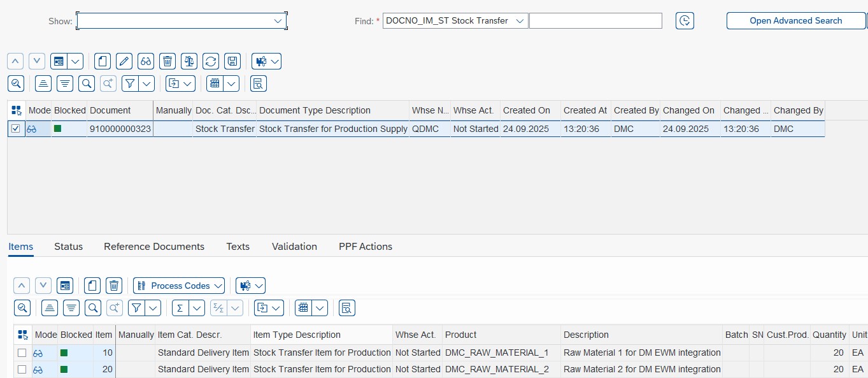Click the find magnifier in Items toolbar
Viewport: 868px width, 378px height.
93,308
